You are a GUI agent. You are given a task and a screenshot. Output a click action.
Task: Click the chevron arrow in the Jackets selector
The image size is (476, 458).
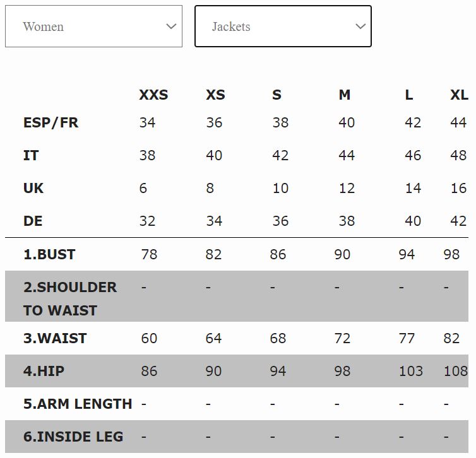point(360,26)
